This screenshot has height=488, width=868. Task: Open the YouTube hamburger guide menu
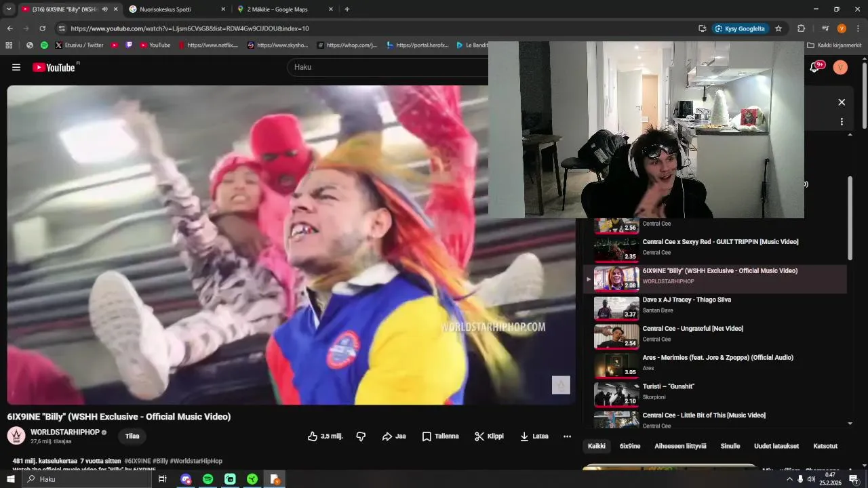click(x=16, y=67)
